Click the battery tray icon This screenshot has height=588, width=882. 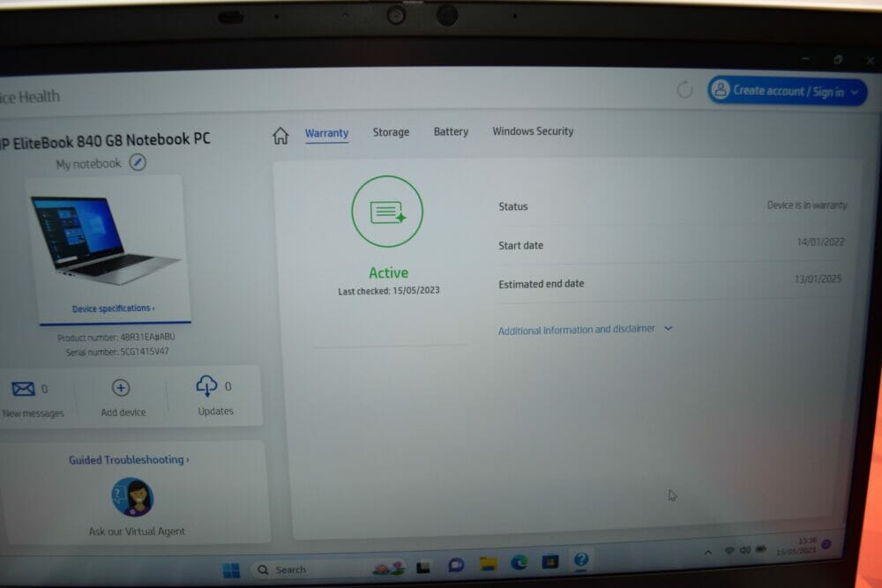pyautogui.click(x=761, y=548)
